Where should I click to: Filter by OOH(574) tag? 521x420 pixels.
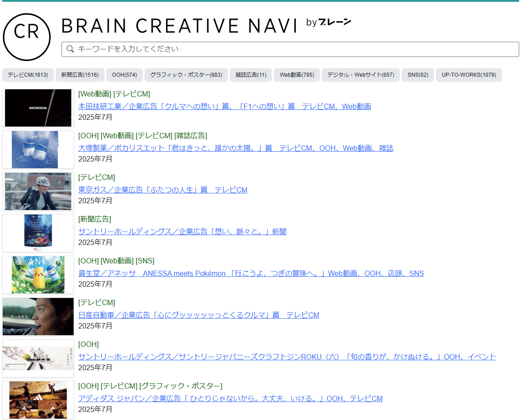124,75
